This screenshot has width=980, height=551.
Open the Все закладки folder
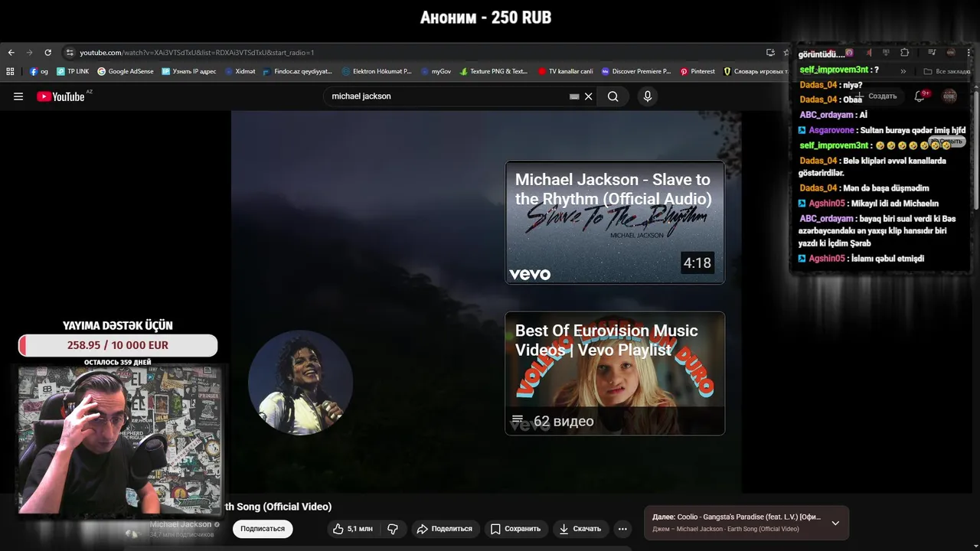947,71
